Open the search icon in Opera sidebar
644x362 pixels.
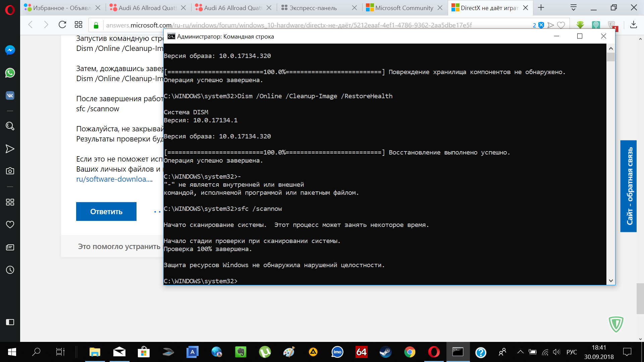pyautogui.click(x=10, y=126)
